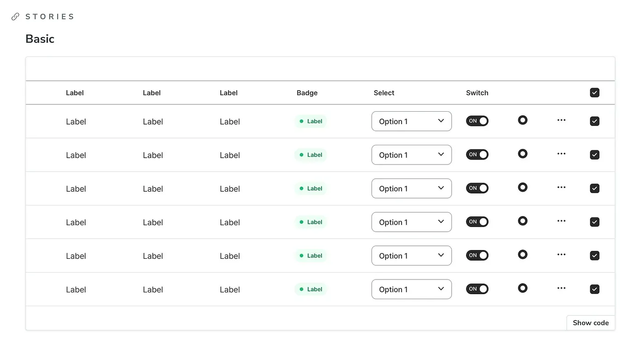
Task: Open the more-options ellipsis in the second row
Action: pyautogui.click(x=561, y=154)
